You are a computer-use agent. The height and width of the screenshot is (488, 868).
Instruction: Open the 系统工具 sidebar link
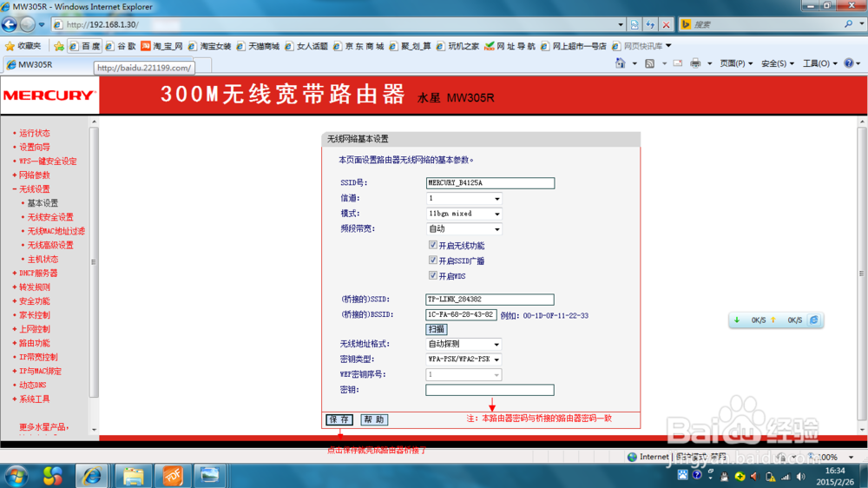tap(35, 399)
